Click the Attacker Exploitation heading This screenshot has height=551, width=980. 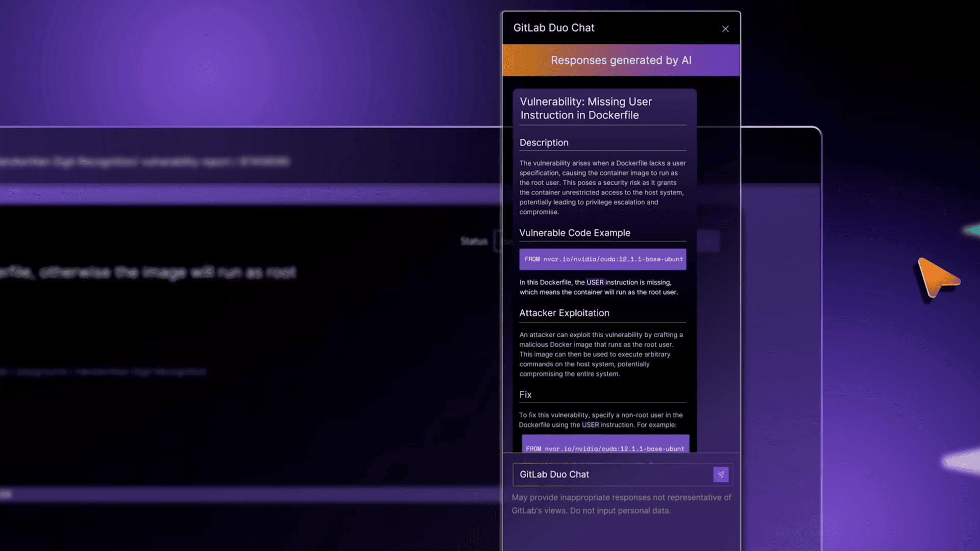click(x=564, y=313)
